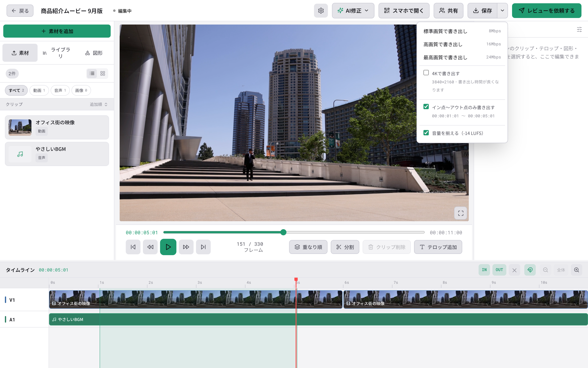Change 追加順 sort order

tap(98, 104)
